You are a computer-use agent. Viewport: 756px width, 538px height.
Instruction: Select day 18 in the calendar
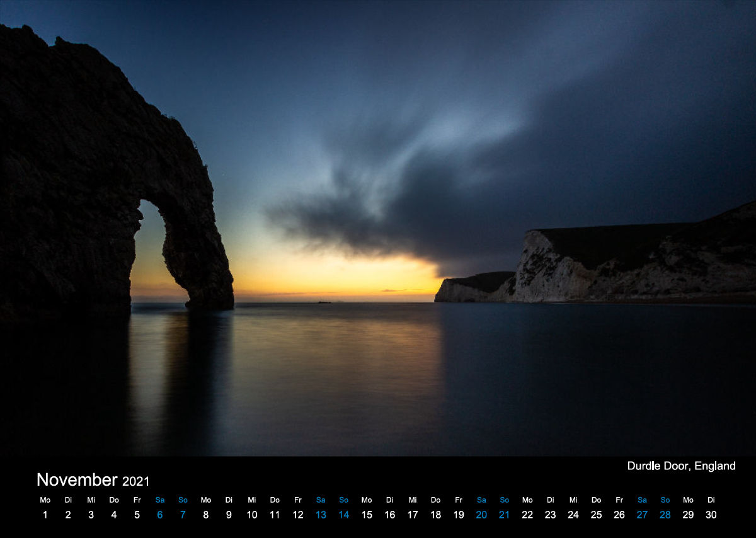(435, 515)
